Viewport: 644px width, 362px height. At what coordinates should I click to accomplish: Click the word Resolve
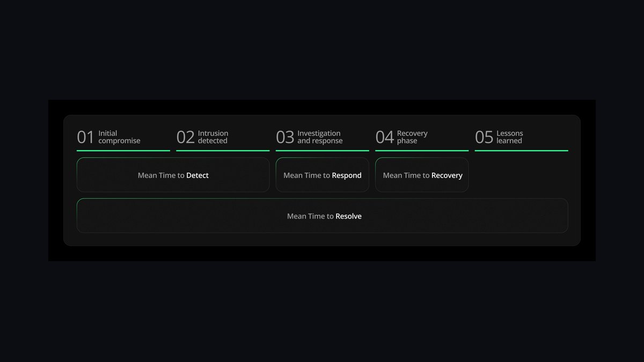pos(349,216)
